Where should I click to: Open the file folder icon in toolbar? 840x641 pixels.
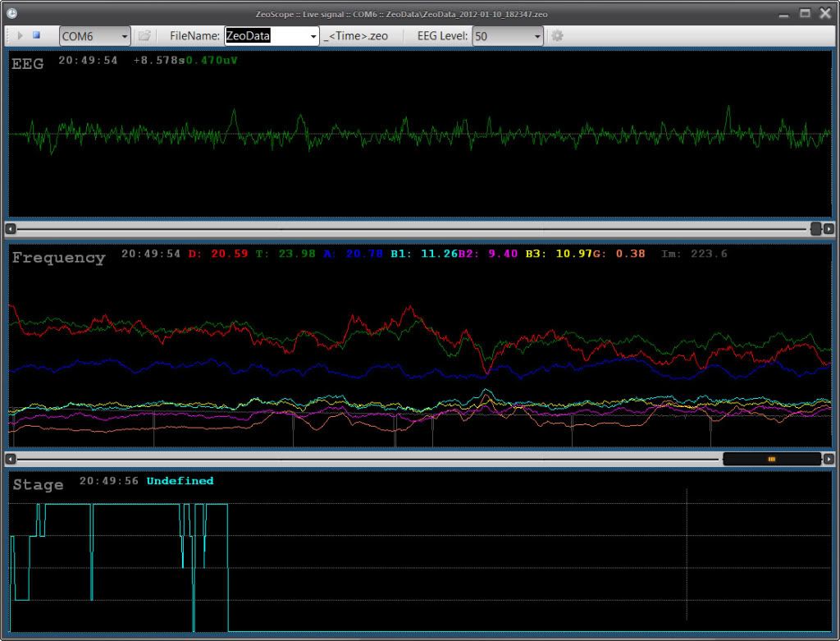[x=144, y=36]
